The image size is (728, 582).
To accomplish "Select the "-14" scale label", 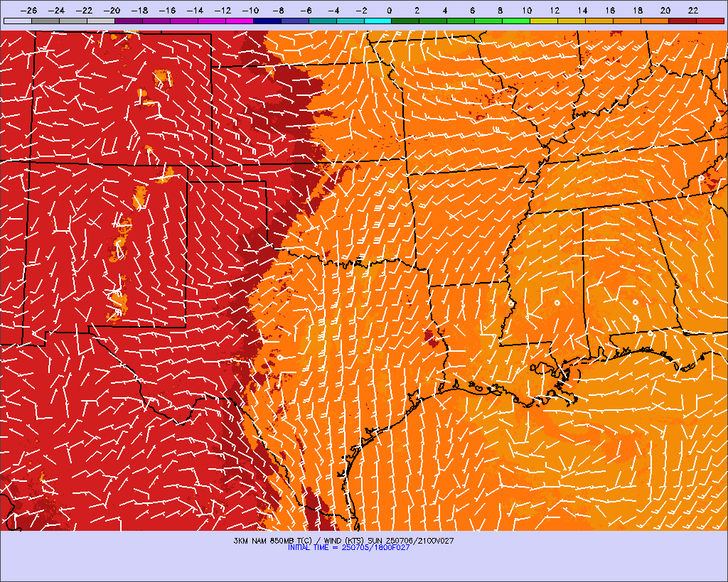I will click(x=195, y=11).
